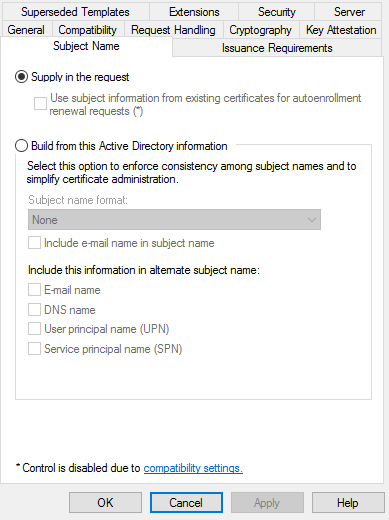This screenshot has height=520, width=389.
Task: Switch to the General tab
Action: click(26, 30)
